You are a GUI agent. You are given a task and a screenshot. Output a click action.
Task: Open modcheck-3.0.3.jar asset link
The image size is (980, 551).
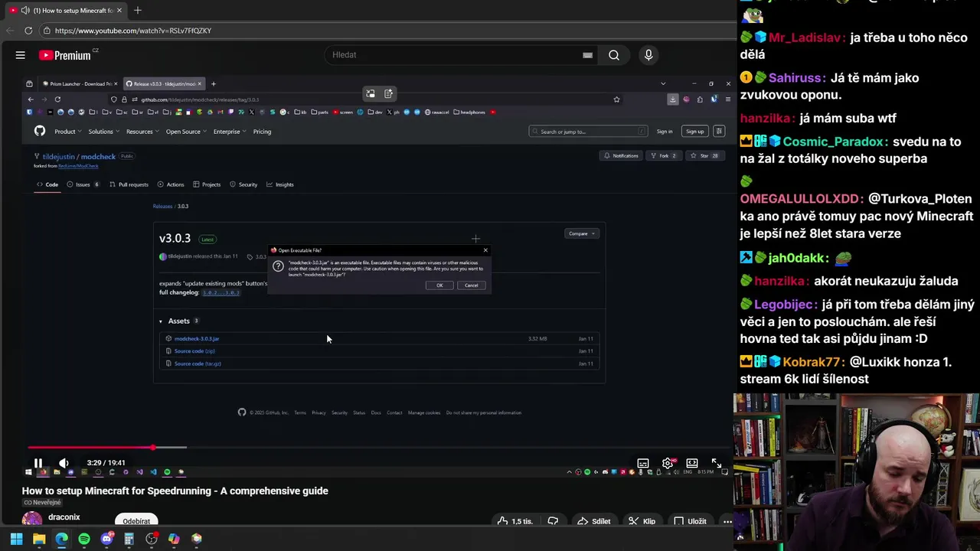197,338
